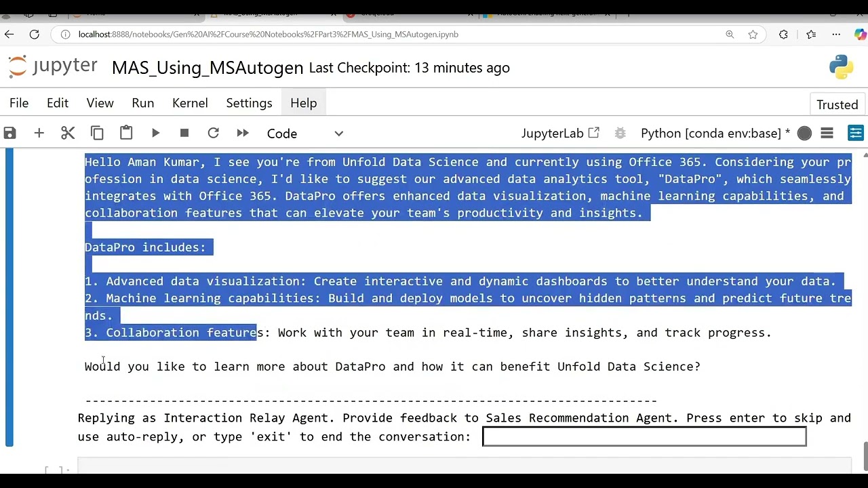The height and width of the screenshot is (488, 868).
Task: Click the browser back arrow
Action: 9,34
